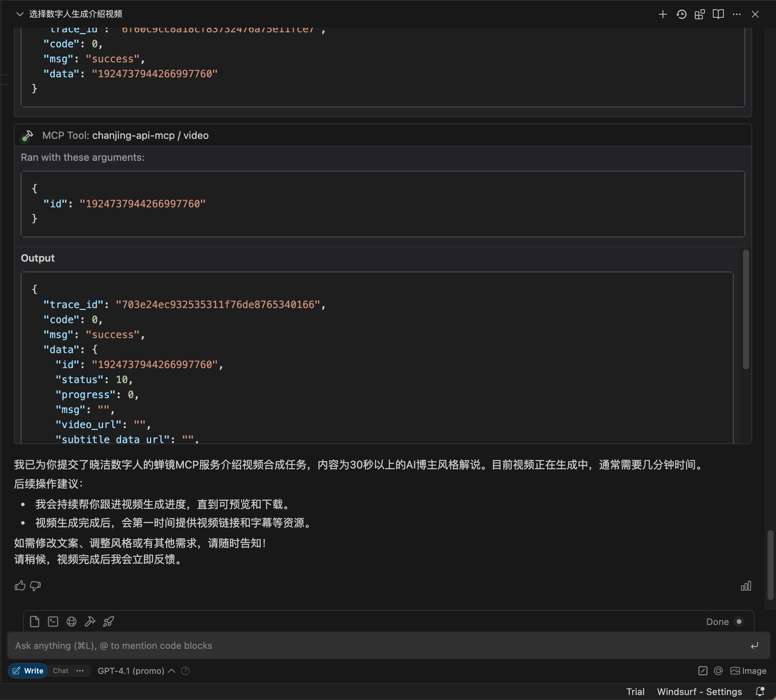Screen dimensions: 776x700
Task: Click the terminal icon above the input
Action: click(53, 622)
